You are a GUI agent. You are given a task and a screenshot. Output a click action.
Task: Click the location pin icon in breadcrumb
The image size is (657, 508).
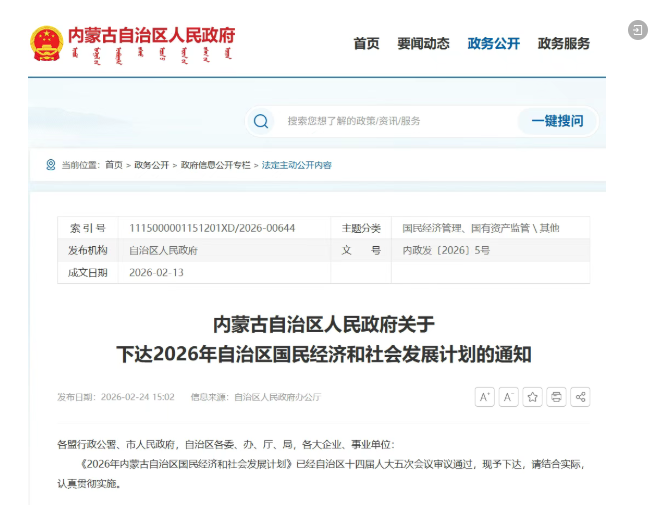tap(51, 165)
